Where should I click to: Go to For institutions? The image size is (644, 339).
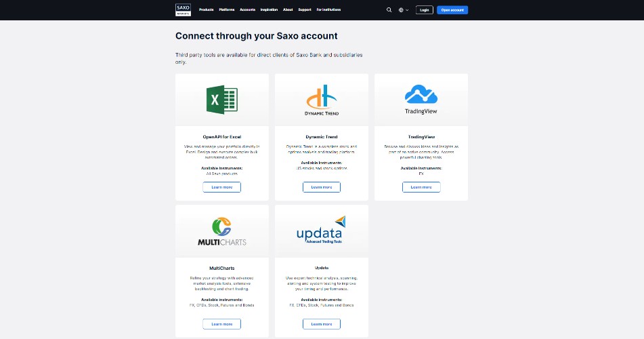pos(328,10)
